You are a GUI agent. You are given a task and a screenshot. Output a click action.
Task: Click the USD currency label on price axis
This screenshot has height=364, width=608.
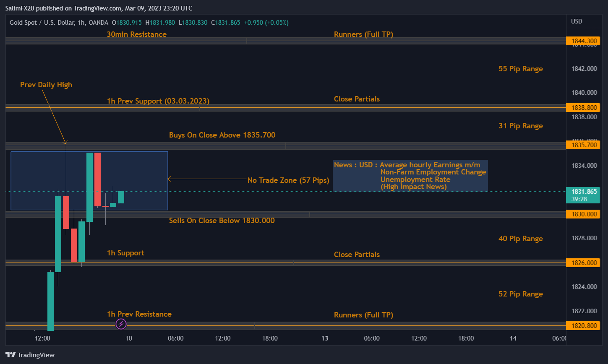pos(577,21)
